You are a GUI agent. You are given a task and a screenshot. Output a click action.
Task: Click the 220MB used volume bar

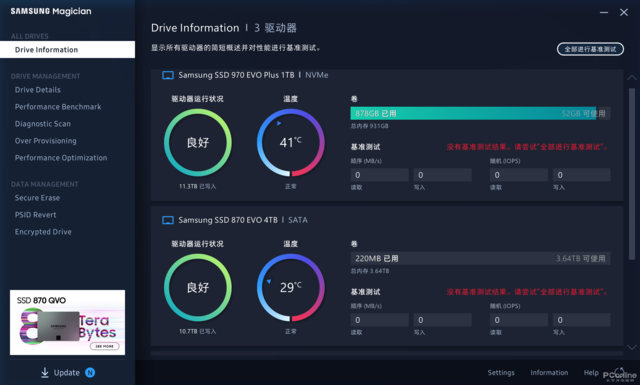click(x=480, y=258)
